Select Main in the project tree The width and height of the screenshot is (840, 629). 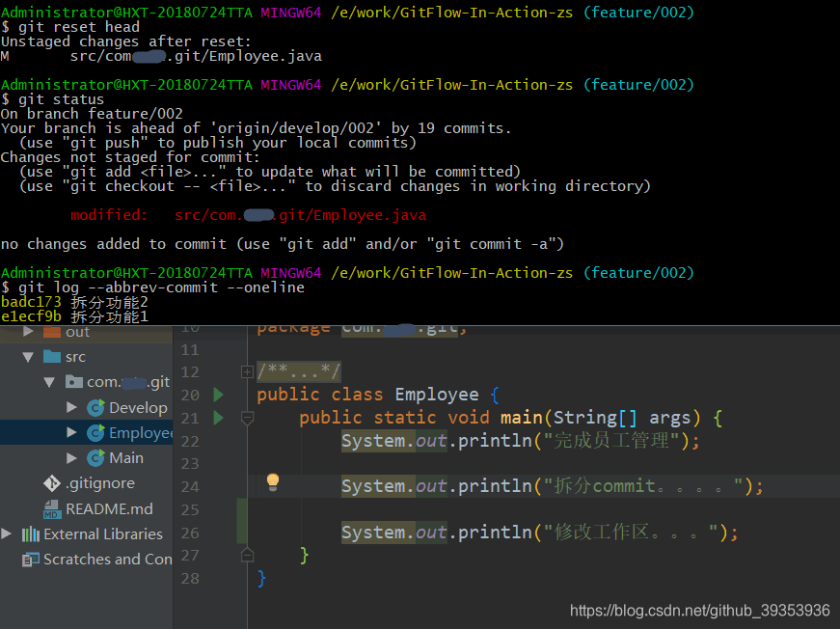pyautogui.click(x=126, y=458)
